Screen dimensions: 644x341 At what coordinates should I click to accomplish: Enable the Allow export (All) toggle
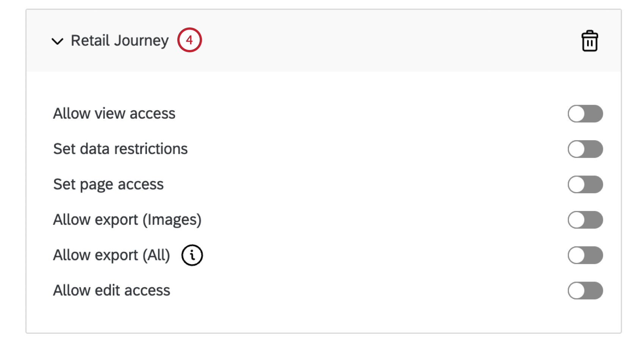(585, 255)
